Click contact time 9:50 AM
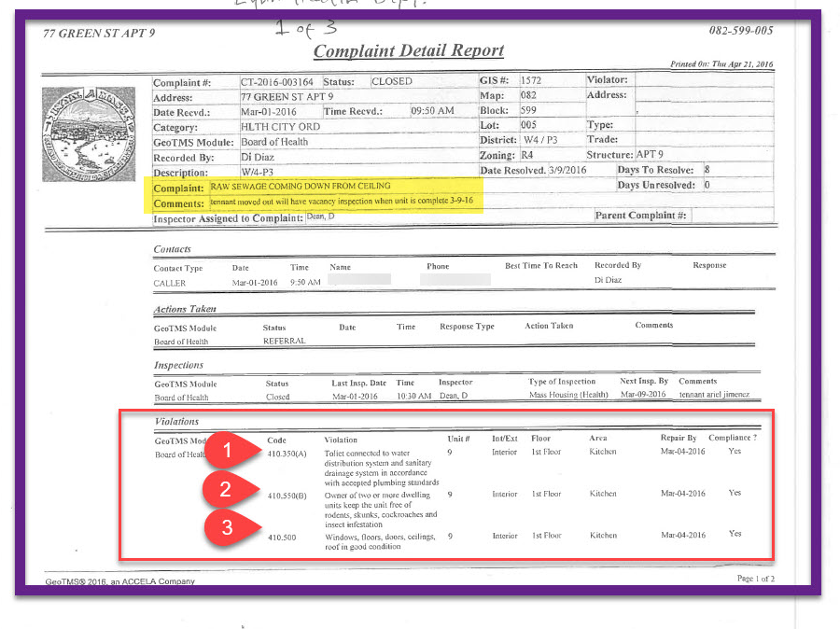This screenshot has height=629, width=840. tap(305, 282)
